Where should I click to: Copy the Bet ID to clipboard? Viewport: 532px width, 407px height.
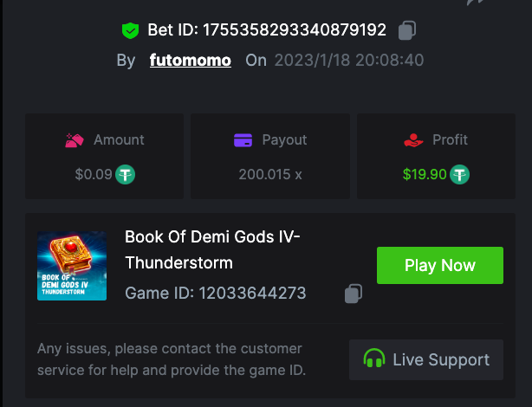click(x=407, y=31)
